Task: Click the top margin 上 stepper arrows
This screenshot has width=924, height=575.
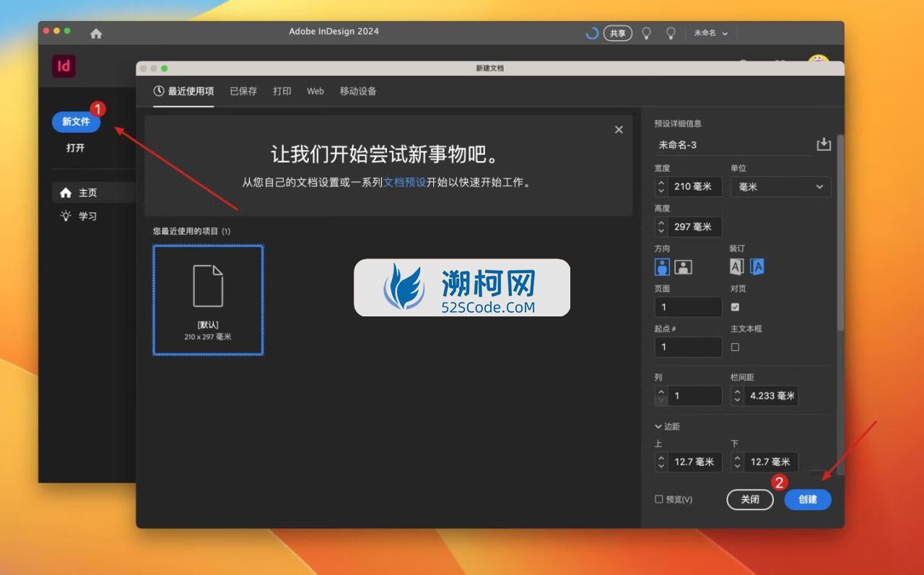Action: point(661,462)
